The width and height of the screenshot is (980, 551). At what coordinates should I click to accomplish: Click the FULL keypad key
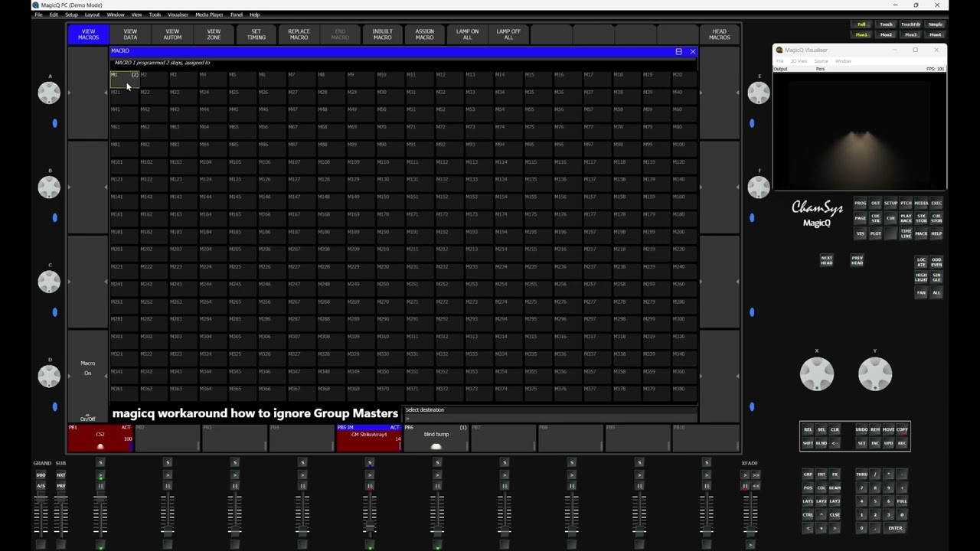902,501
